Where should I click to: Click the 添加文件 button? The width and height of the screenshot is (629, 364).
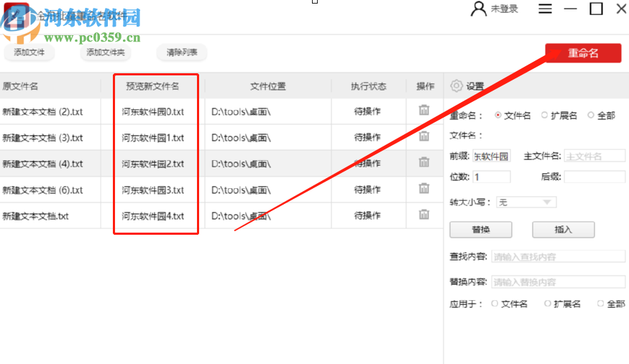coord(29,52)
